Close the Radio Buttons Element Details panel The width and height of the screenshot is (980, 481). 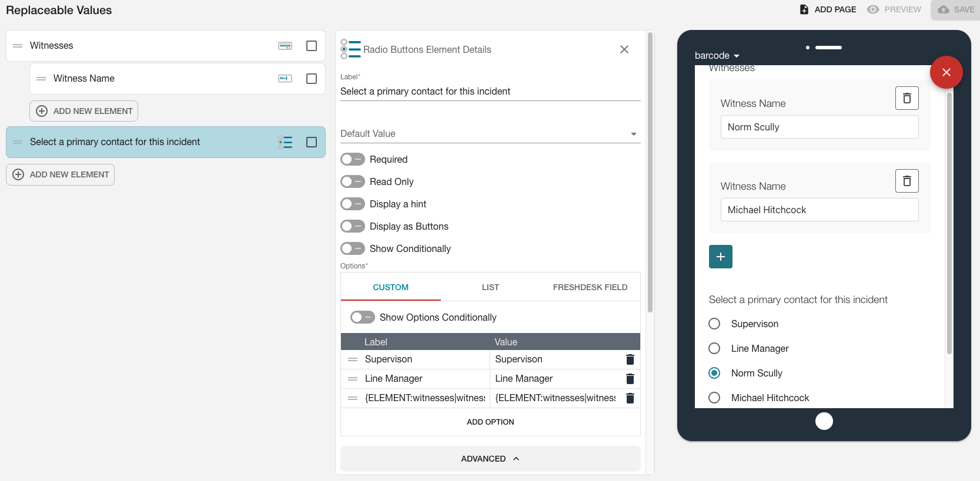pyautogui.click(x=624, y=49)
